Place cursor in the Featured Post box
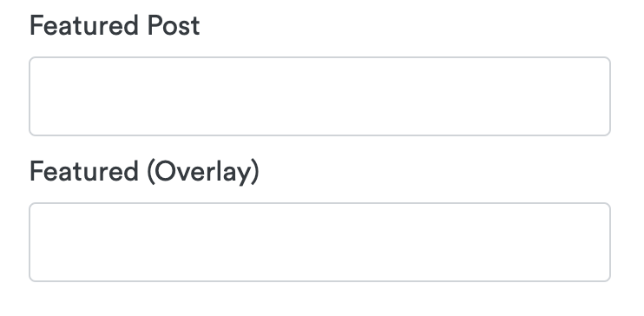This screenshot has height=316, width=644. coord(319,96)
